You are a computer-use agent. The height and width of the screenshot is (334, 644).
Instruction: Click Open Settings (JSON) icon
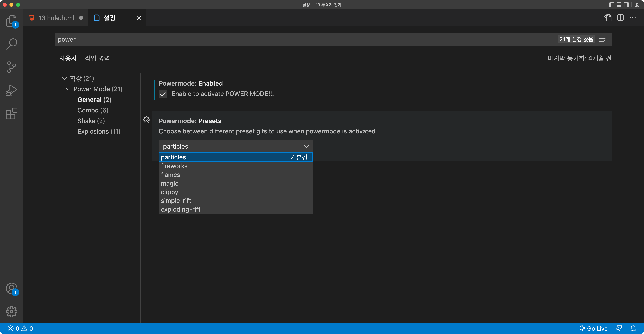[608, 18]
